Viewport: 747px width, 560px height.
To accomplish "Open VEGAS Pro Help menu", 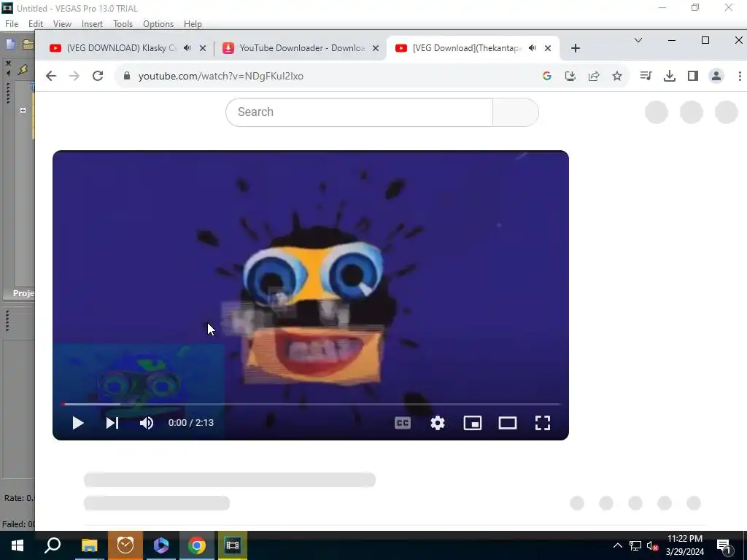I will pyautogui.click(x=193, y=24).
